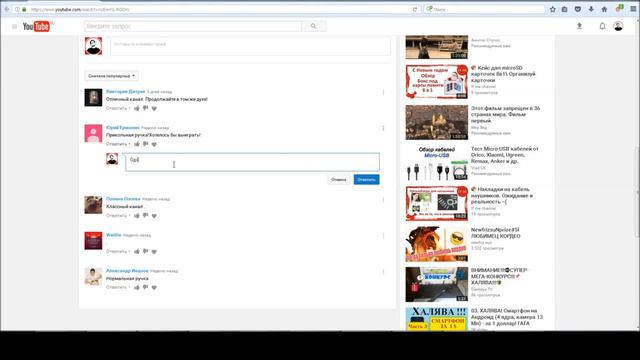
Task: Heart the WarEte comment
Action: pos(154,252)
